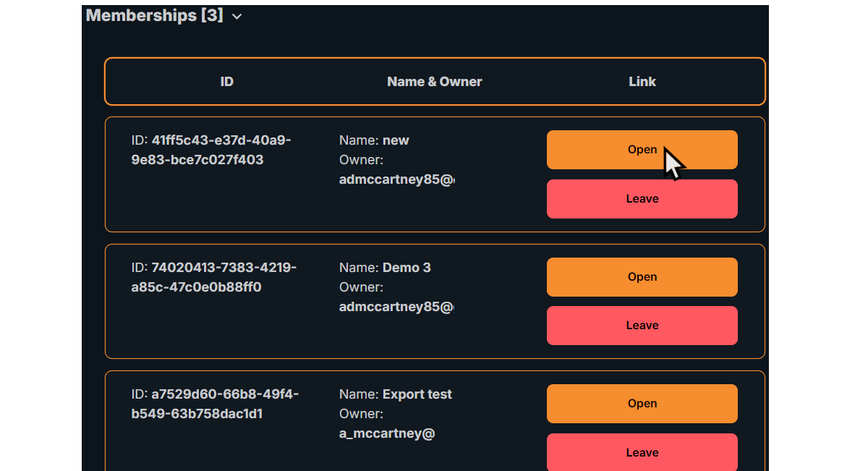868x471 pixels.
Task: Click the Link column header
Action: 642,82
